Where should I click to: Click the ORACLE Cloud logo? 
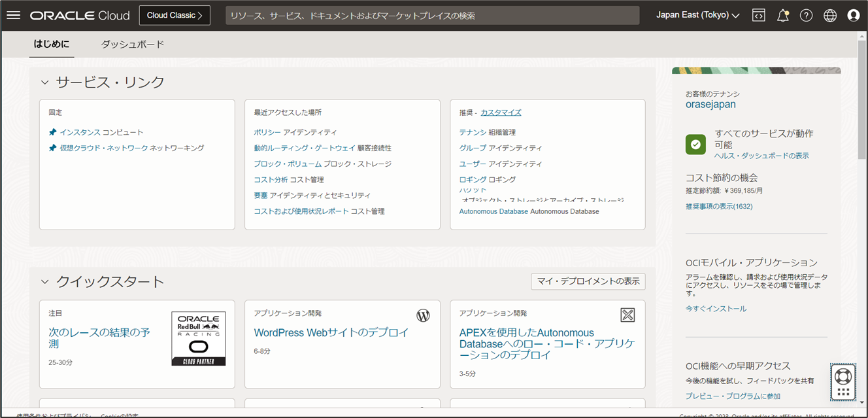point(80,15)
